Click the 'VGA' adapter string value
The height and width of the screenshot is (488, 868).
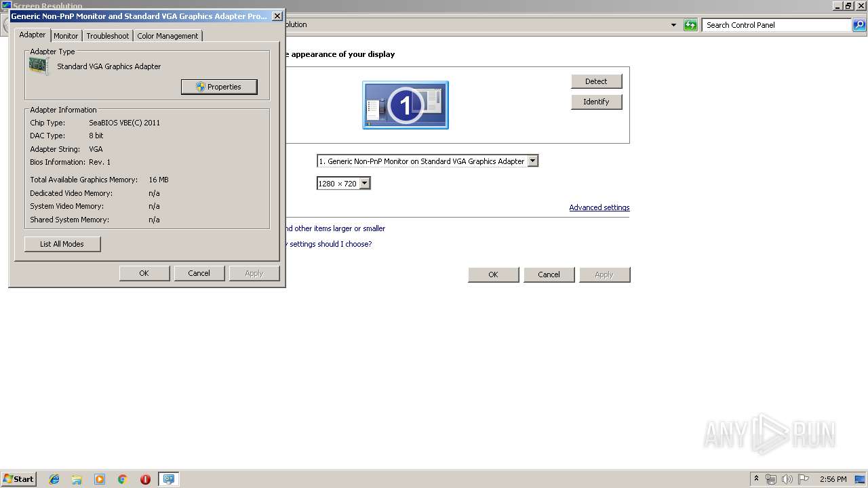(96, 149)
